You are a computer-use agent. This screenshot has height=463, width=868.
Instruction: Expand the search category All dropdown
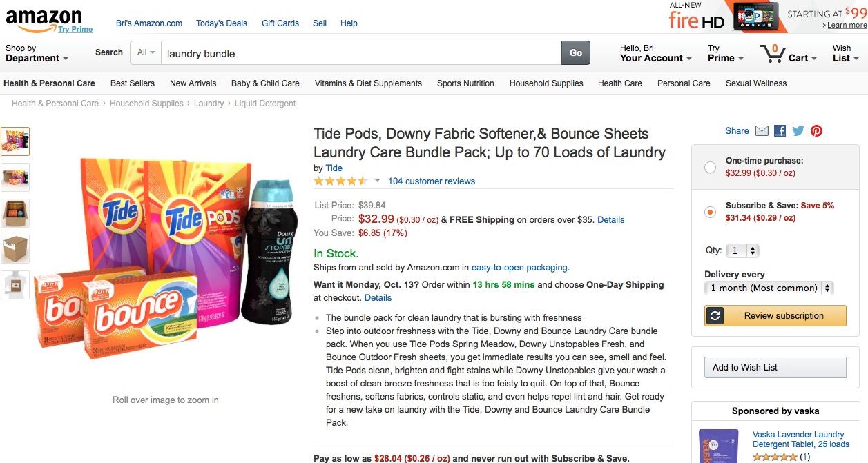[x=146, y=53]
